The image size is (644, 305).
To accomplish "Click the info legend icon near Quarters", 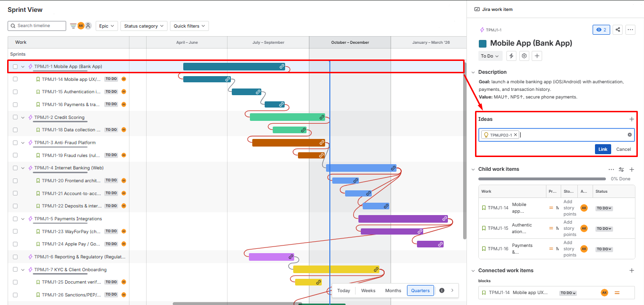I will pyautogui.click(x=442, y=291).
